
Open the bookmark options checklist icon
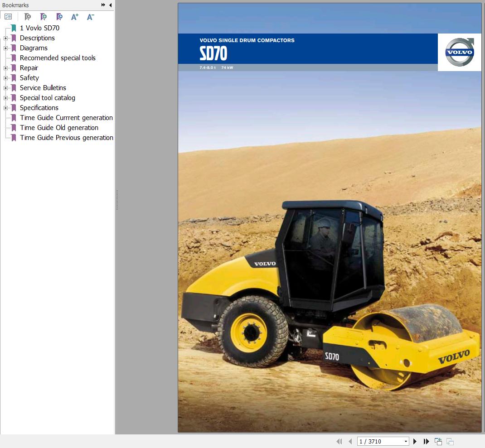pyautogui.click(x=8, y=17)
